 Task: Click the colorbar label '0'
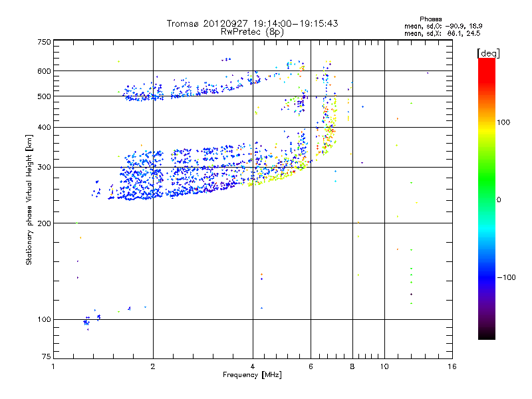point(499,199)
